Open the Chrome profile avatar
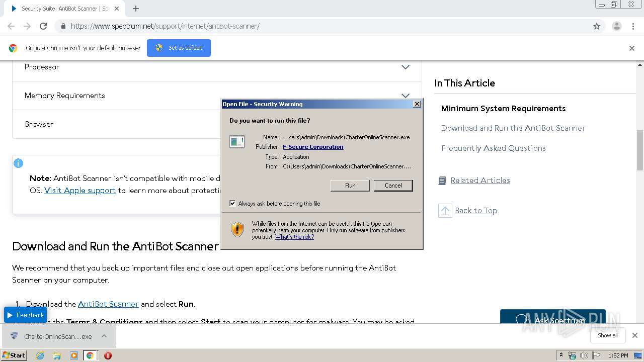Viewport: 644px width, 362px height. [x=616, y=26]
